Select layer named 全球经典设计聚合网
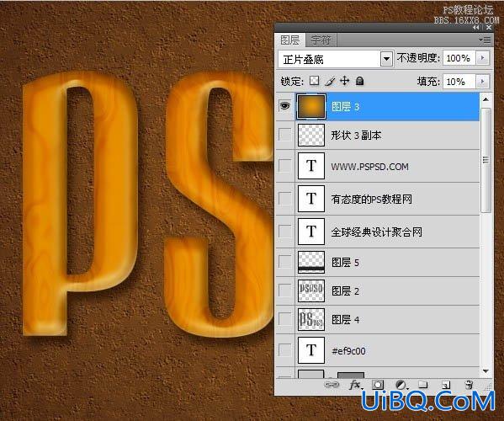Image resolution: width=504 pixels, height=421 pixels. (x=376, y=232)
